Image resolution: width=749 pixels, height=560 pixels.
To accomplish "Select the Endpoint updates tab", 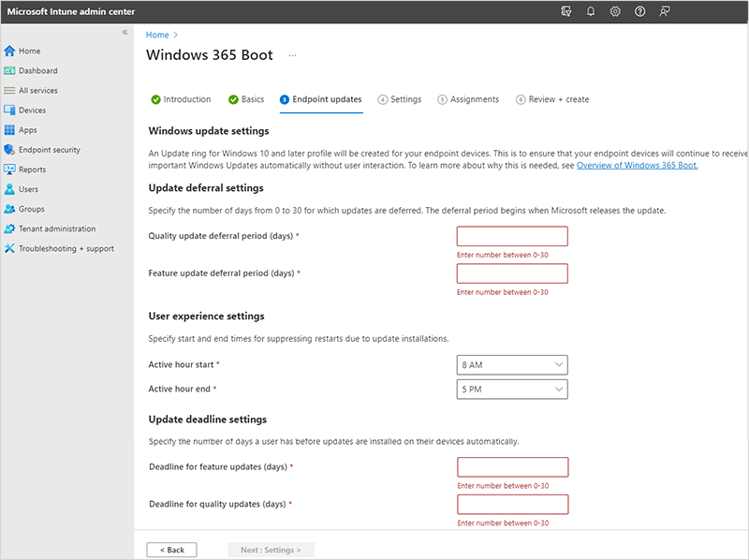I will point(321,99).
